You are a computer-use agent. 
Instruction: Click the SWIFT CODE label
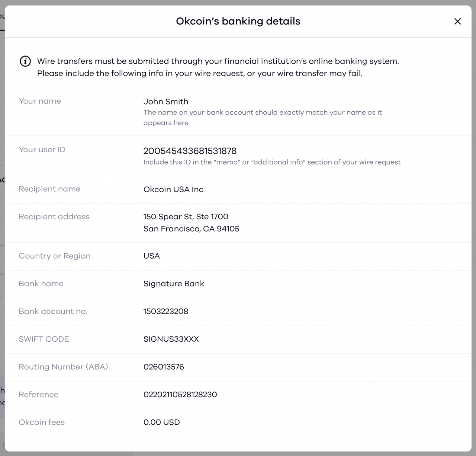44,339
